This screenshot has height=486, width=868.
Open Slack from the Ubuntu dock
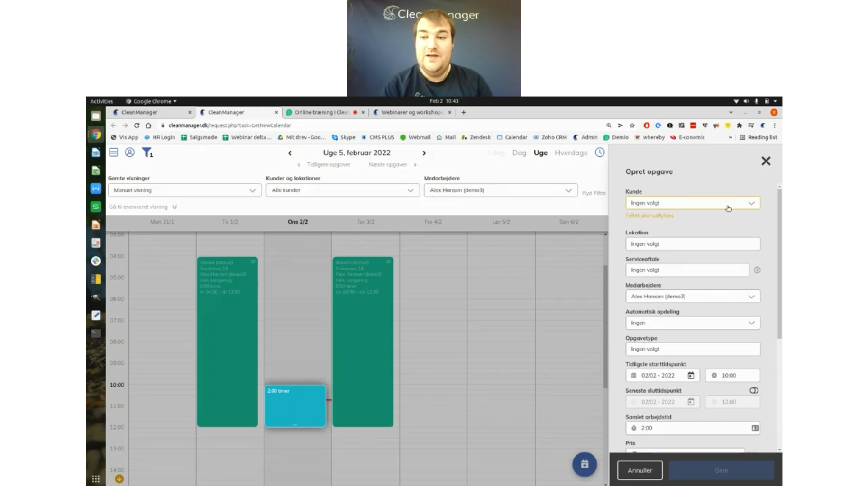point(96,261)
